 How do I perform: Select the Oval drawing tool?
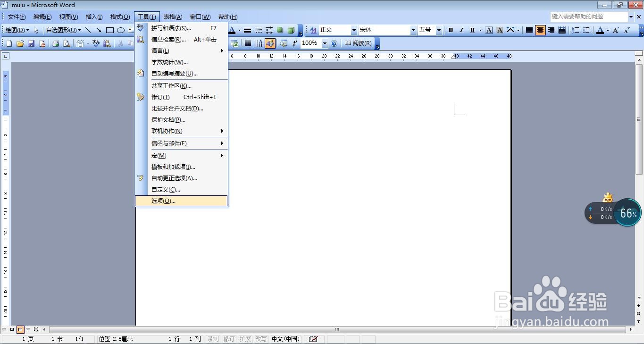tap(120, 30)
